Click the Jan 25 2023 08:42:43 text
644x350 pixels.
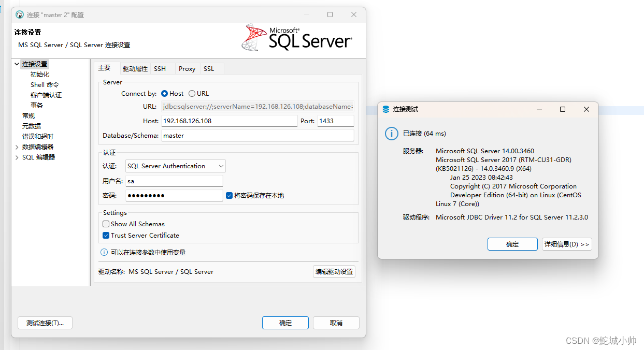click(x=481, y=178)
